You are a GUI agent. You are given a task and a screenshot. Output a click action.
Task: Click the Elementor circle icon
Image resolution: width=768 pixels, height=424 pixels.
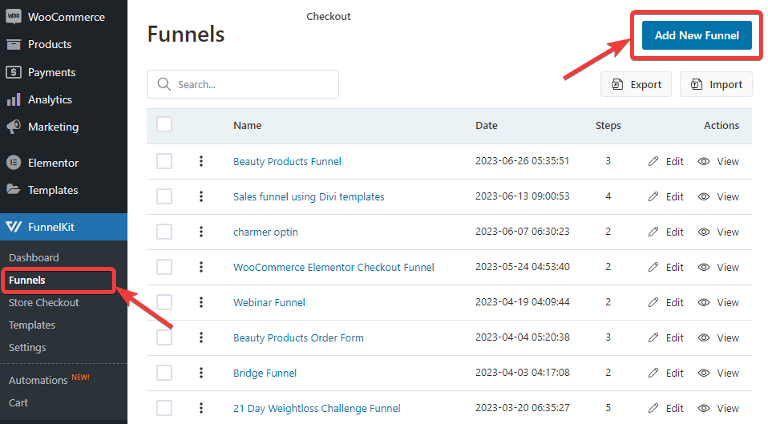(x=13, y=163)
